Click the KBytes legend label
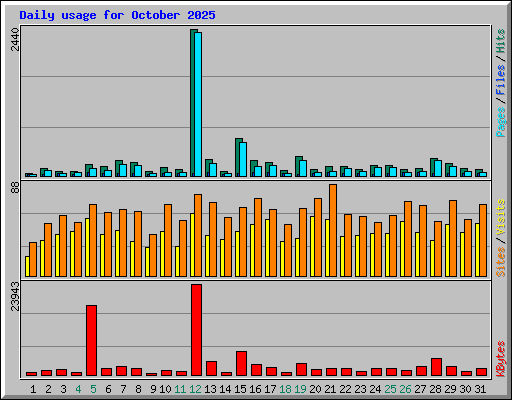 pos(501,359)
